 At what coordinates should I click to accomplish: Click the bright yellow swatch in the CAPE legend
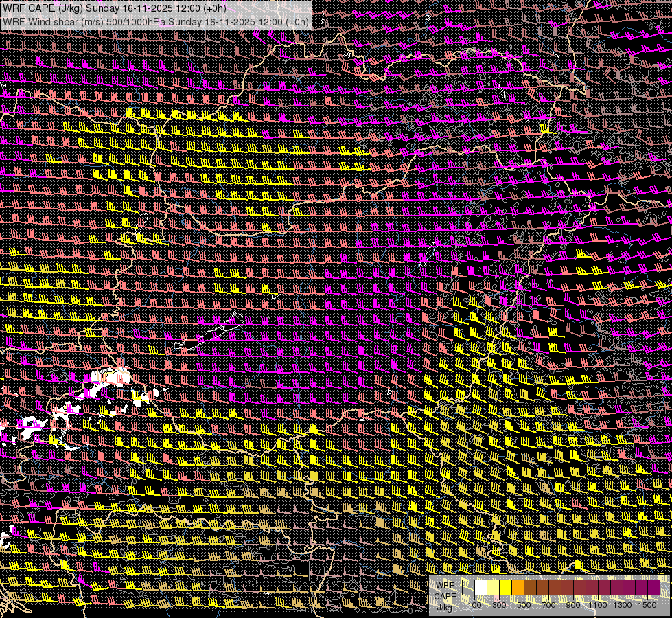(506, 588)
